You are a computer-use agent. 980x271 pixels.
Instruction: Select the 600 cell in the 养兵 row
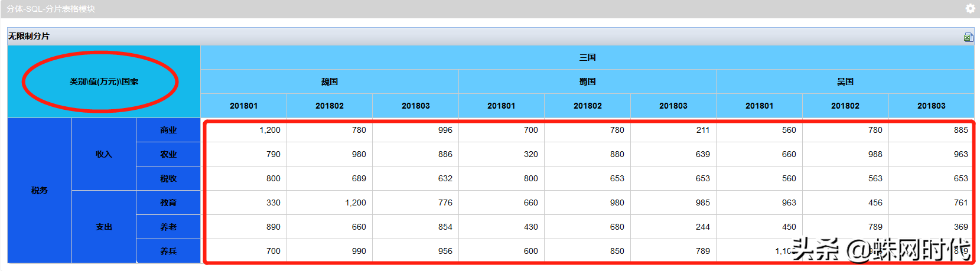point(502,251)
